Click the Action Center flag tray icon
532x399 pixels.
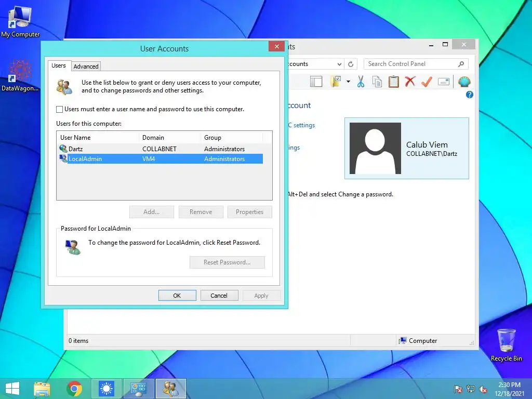pos(458,389)
